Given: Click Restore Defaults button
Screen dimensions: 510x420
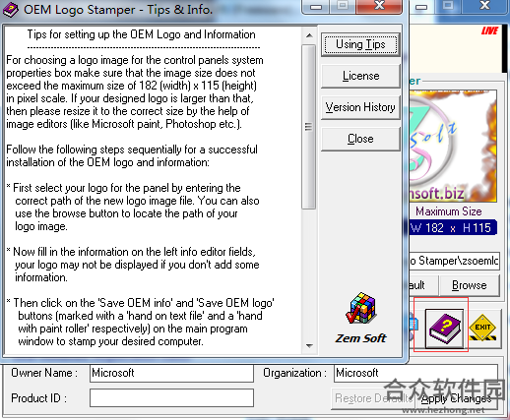Looking at the screenshot, I should pyautogui.click(x=373, y=398).
